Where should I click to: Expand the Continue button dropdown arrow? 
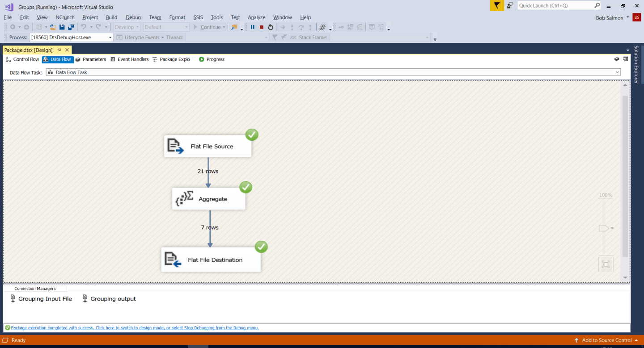225,27
